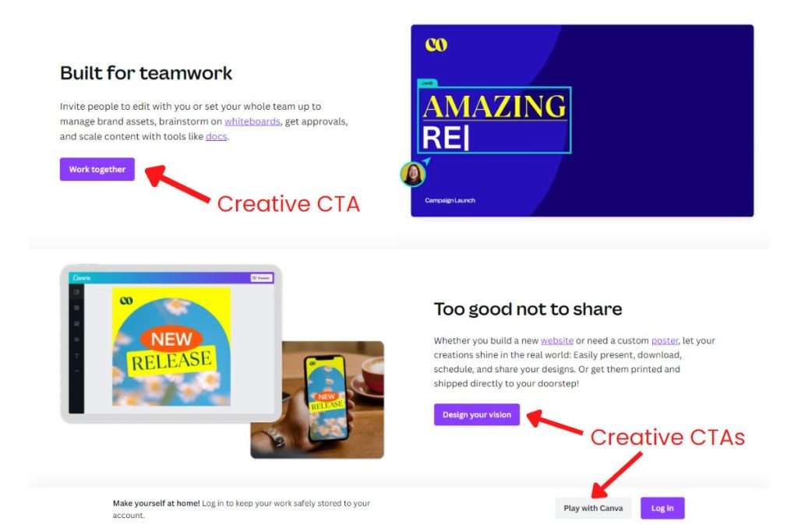Click the top icon in tablet mockup sidebar
The width and height of the screenshot is (798, 532).
point(76,292)
